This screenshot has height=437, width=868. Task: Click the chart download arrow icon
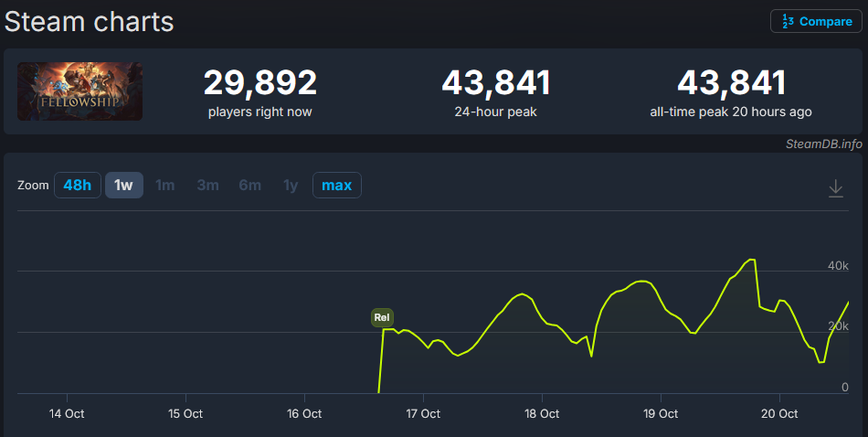pyautogui.click(x=836, y=188)
